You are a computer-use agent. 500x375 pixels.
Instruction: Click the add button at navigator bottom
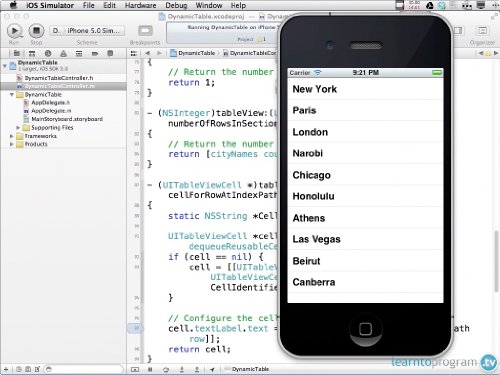(6, 369)
